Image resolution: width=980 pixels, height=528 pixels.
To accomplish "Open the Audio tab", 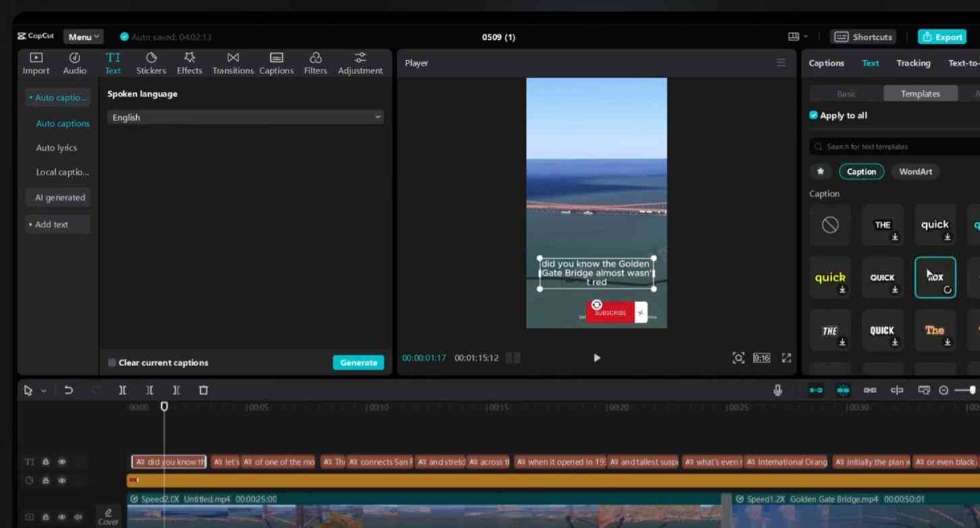I will click(x=75, y=63).
